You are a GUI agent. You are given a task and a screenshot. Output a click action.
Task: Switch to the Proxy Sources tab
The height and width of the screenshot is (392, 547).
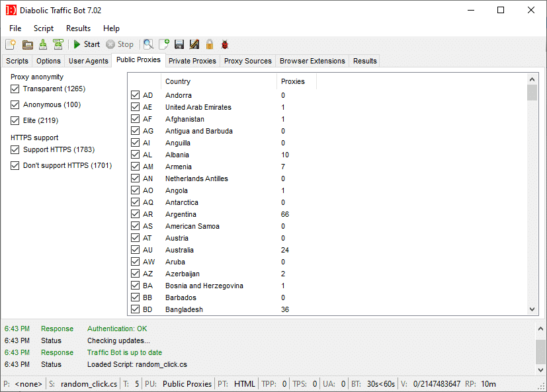click(247, 61)
